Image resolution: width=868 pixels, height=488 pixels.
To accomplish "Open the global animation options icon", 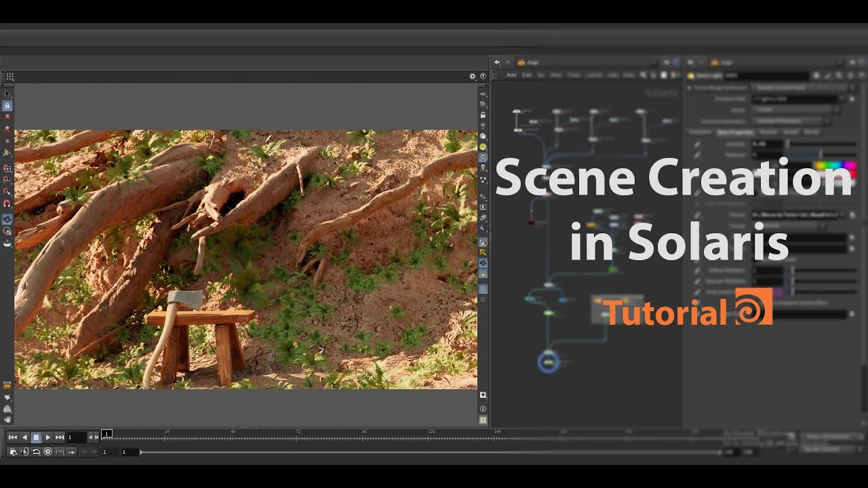I will 13,452.
